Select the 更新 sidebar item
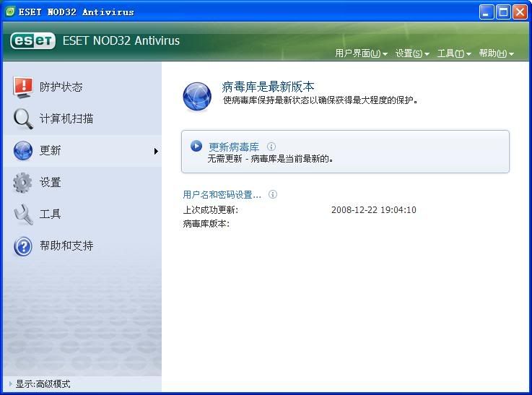 (x=82, y=150)
